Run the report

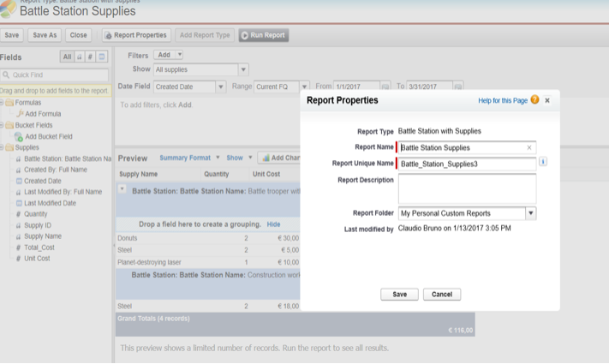(263, 35)
